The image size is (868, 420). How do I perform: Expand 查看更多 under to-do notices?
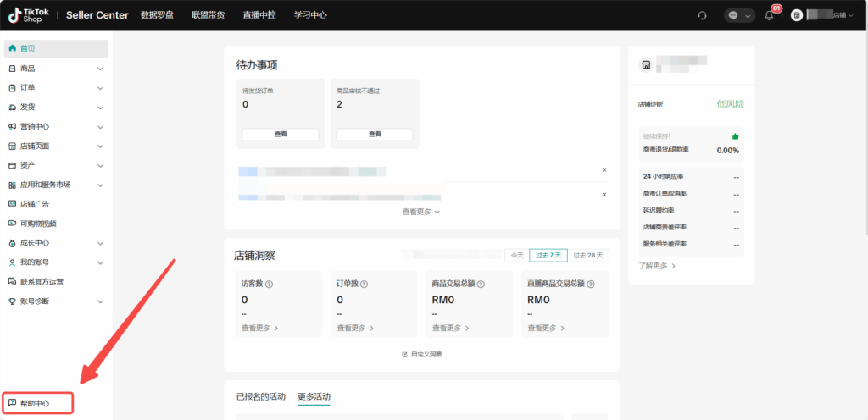[x=420, y=212]
